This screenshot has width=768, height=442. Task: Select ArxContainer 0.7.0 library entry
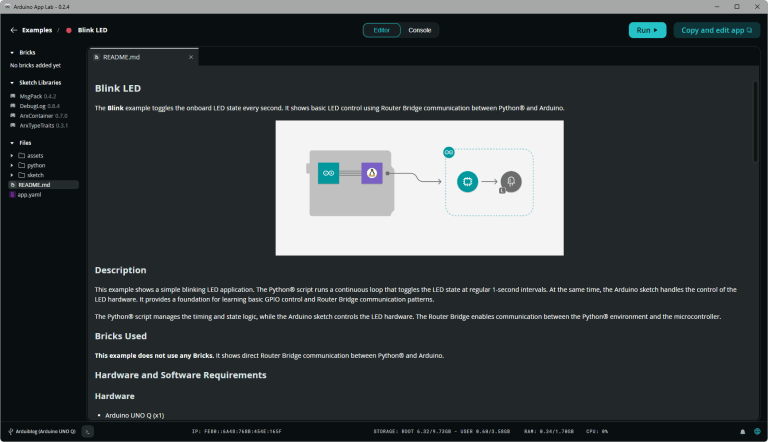[43, 116]
